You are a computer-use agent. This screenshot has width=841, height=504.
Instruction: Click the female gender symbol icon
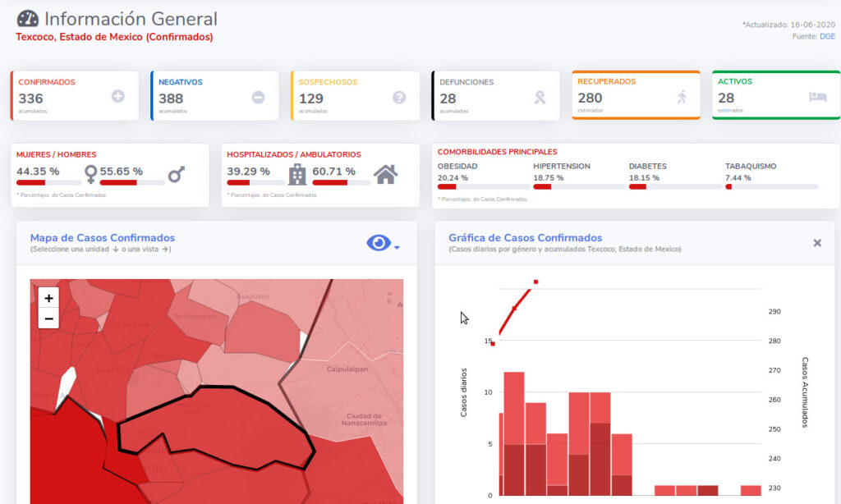90,173
